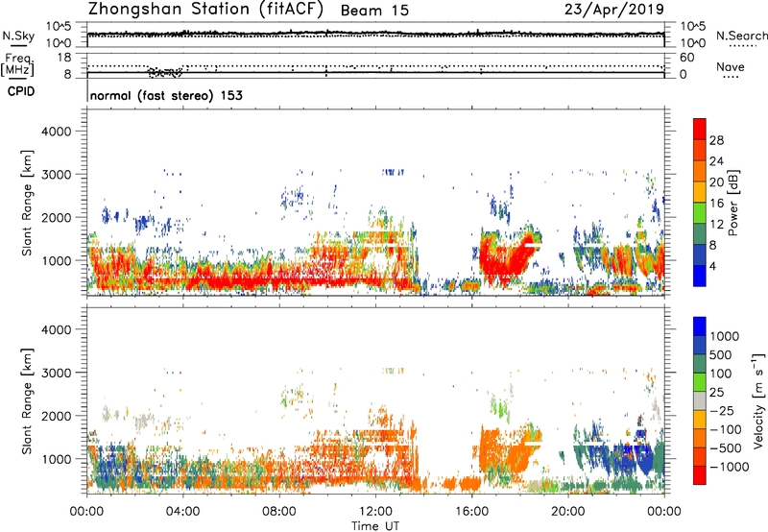
Task: Click the 60 tick on Nave axis
Action: [x=686, y=58]
